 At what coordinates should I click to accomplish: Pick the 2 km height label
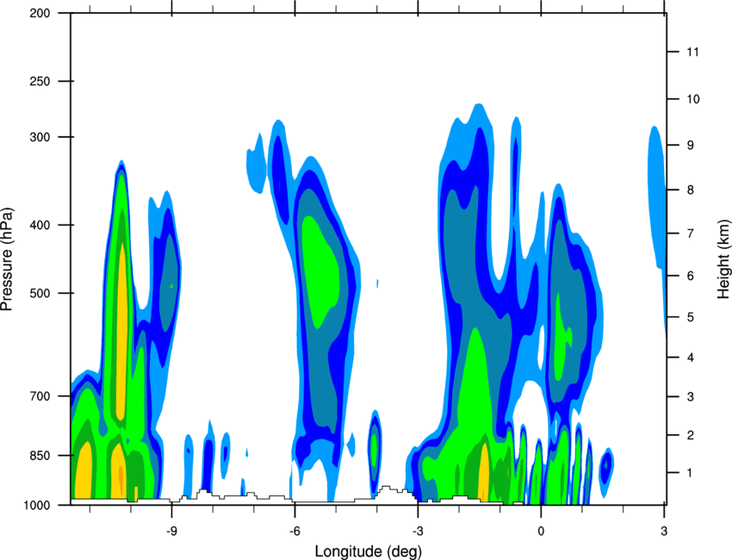point(691,435)
